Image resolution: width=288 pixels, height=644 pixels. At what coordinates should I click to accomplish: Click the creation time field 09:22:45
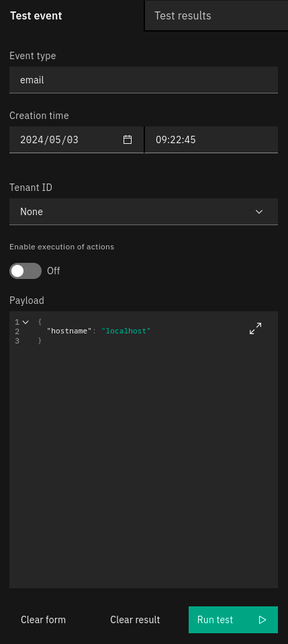(x=211, y=140)
